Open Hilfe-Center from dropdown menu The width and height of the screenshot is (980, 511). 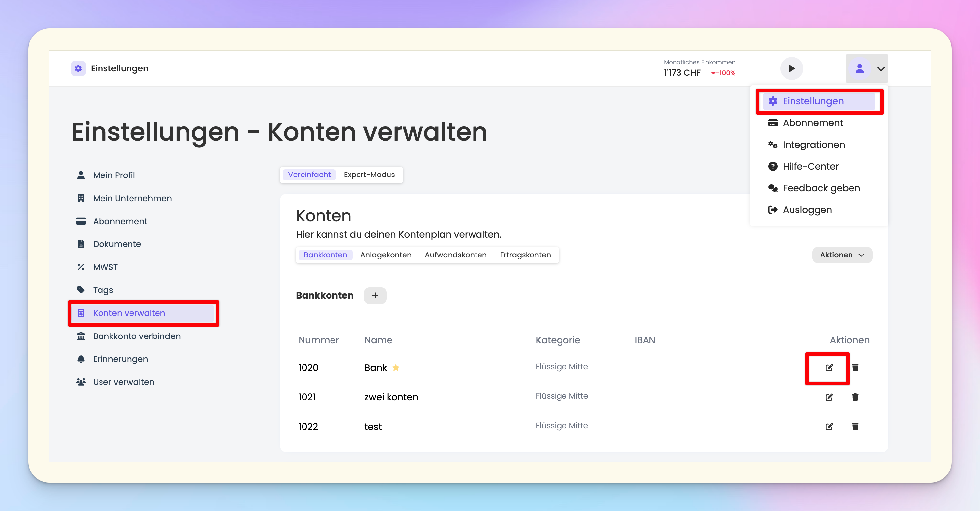pyautogui.click(x=810, y=166)
